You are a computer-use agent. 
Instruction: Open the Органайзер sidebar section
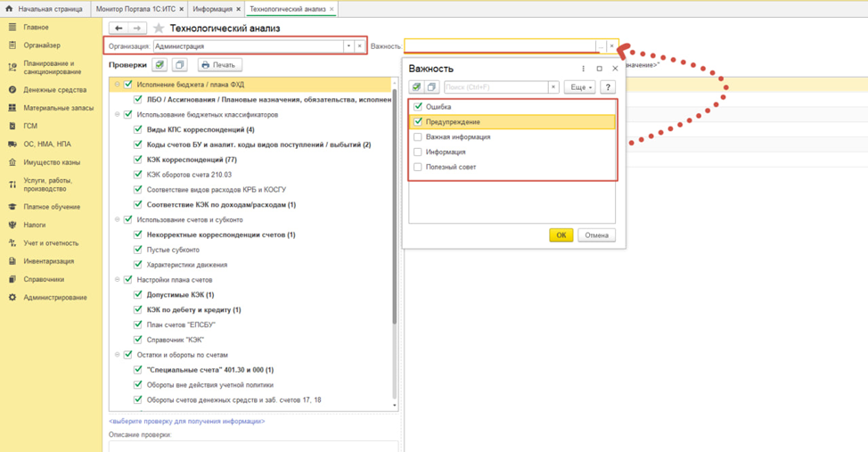coord(42,45)
